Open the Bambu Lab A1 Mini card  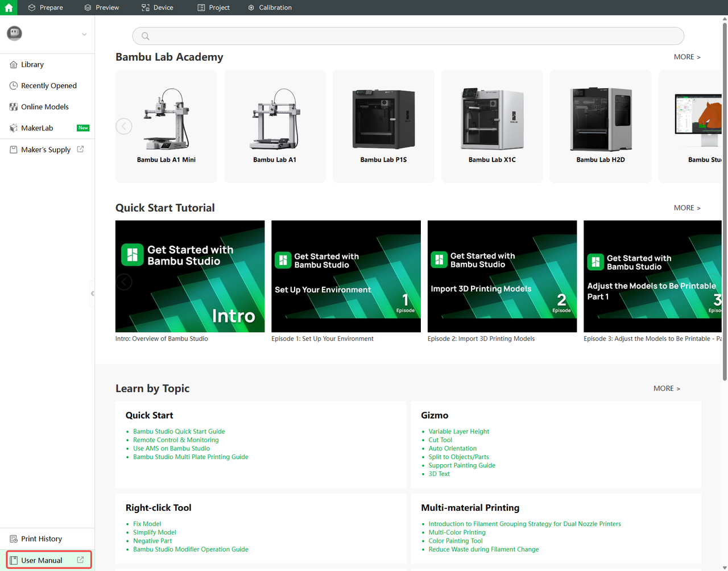pos(166,126)
